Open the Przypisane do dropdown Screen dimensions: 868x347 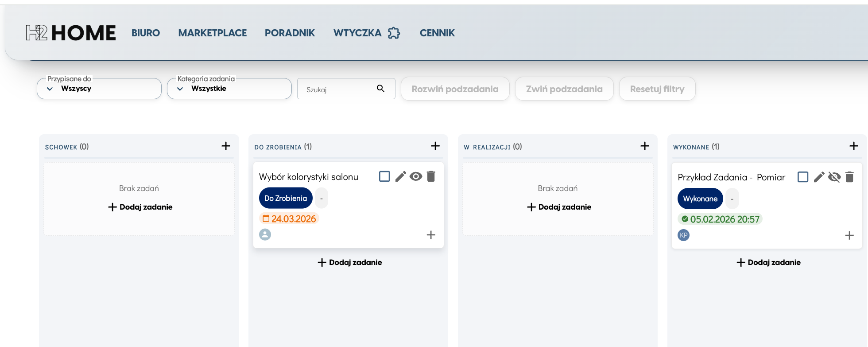coord(99,89)
